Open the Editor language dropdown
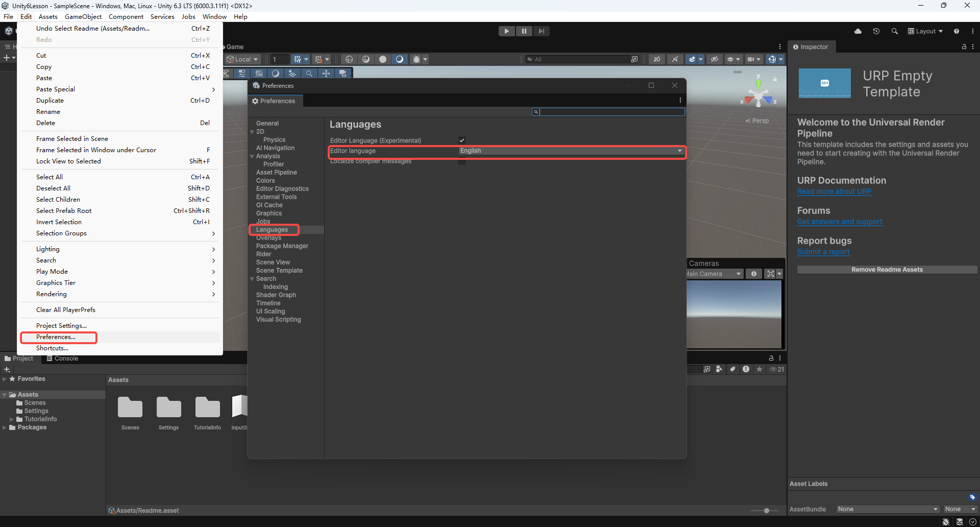980x527 pixels. 571,151
